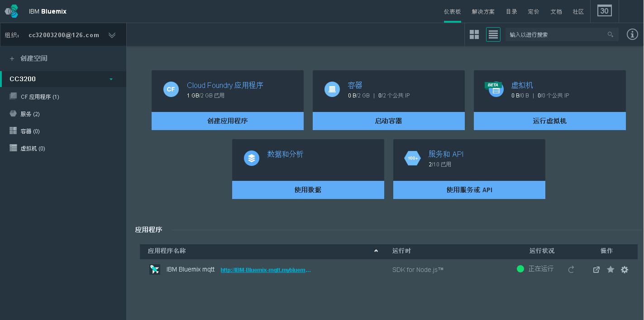Click the IBM Bluemix logo icon

point(12,11)
